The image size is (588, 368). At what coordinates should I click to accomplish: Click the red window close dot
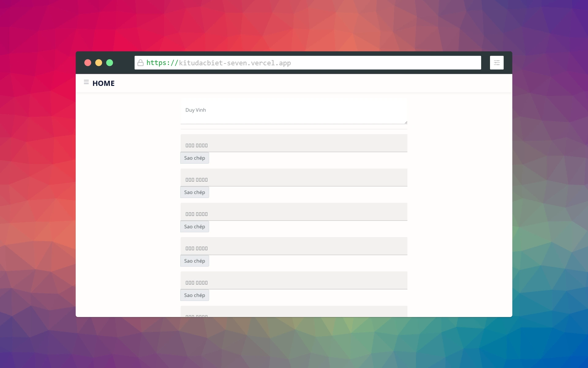click(x=88, y=63)
